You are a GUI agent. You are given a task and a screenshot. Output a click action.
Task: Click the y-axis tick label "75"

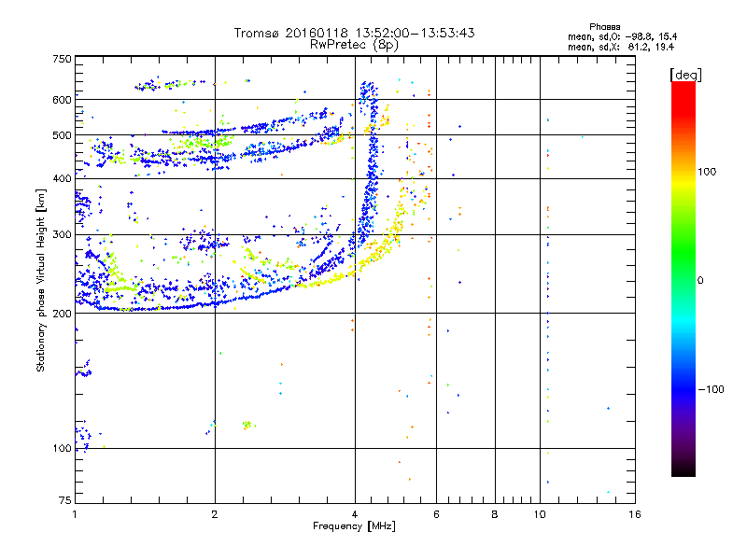65,500
